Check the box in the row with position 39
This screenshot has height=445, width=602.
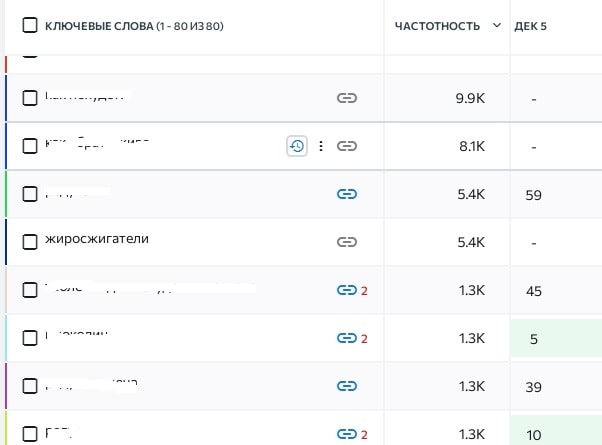pos(30,386)
